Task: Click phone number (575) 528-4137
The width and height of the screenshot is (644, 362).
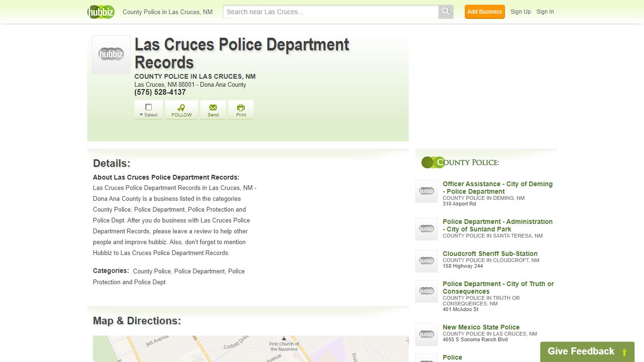Action: pos(160,92)
